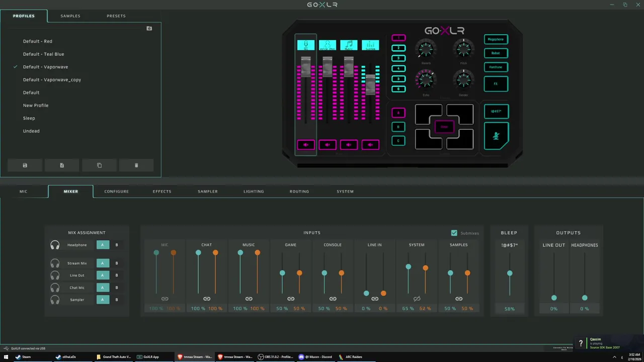Open Discord from the taskbar
Image resolution: width=644 pixels, height=362 pixels.
(315, 357)
